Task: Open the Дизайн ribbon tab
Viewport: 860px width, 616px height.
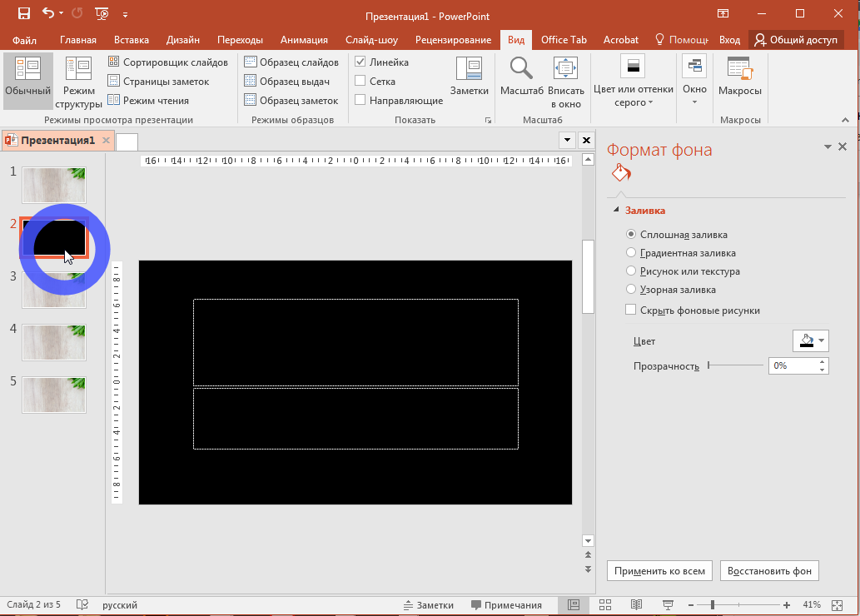Action: 182,40
